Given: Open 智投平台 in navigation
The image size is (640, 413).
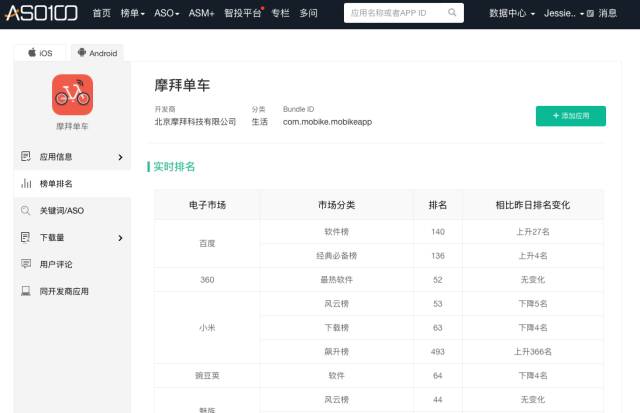Looking at the screenshot, I should (243, 13).
